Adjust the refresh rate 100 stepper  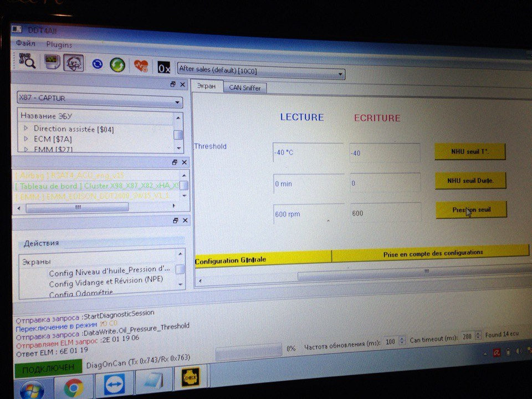402,340
